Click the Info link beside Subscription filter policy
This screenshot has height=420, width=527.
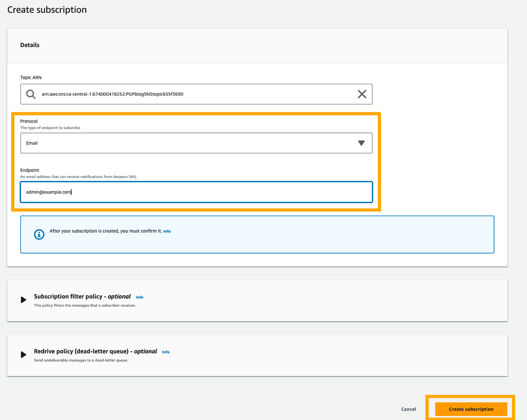[139, 297]
